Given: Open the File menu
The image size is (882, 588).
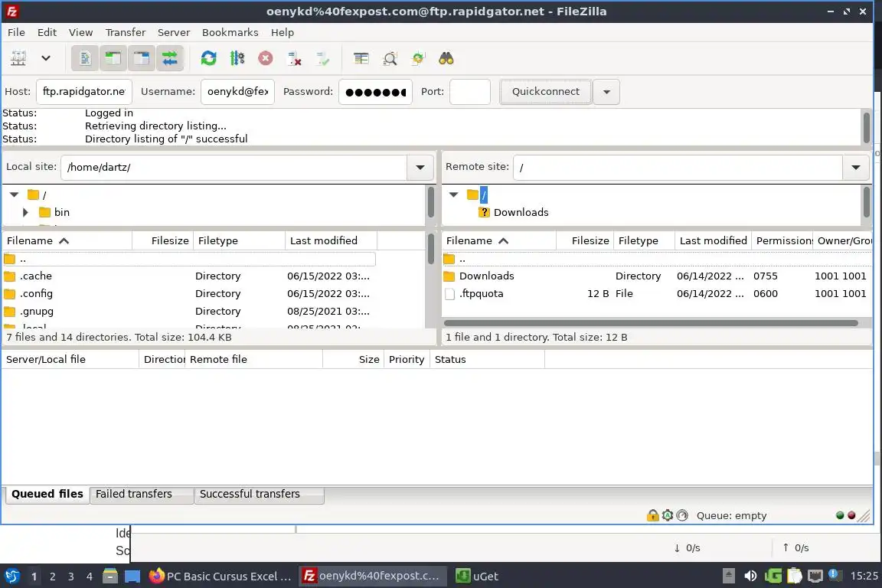Looking at the screenshot, I should pyautogui.click(x=16, y=32).
